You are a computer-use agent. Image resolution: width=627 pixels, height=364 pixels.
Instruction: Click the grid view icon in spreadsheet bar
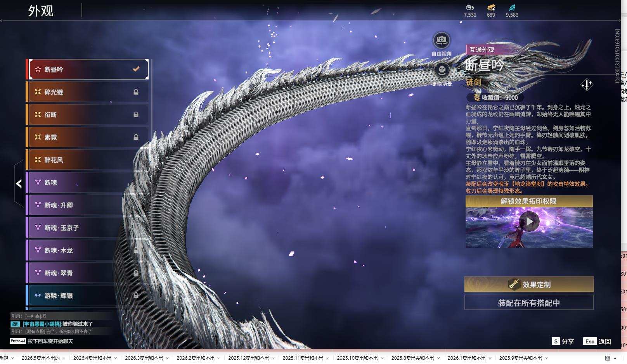pyautogui.click(x=608, y=358)
